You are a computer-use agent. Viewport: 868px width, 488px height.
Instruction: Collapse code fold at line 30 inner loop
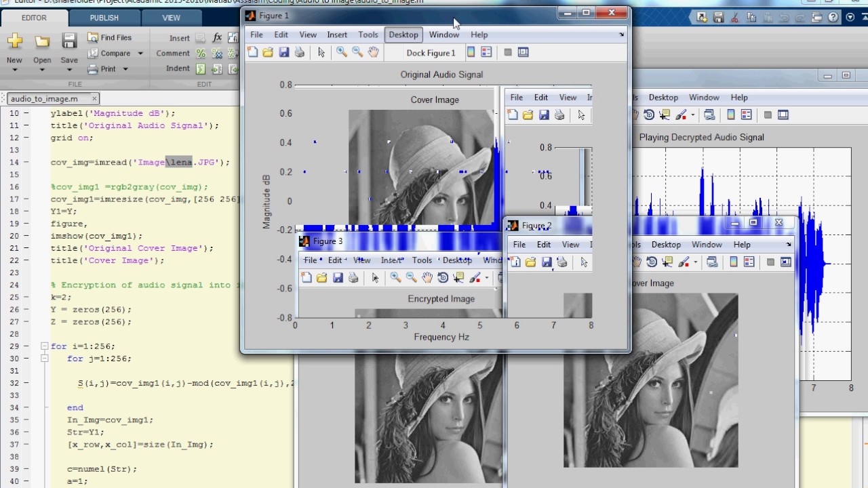pyautogui.click(x=44, y=359)
